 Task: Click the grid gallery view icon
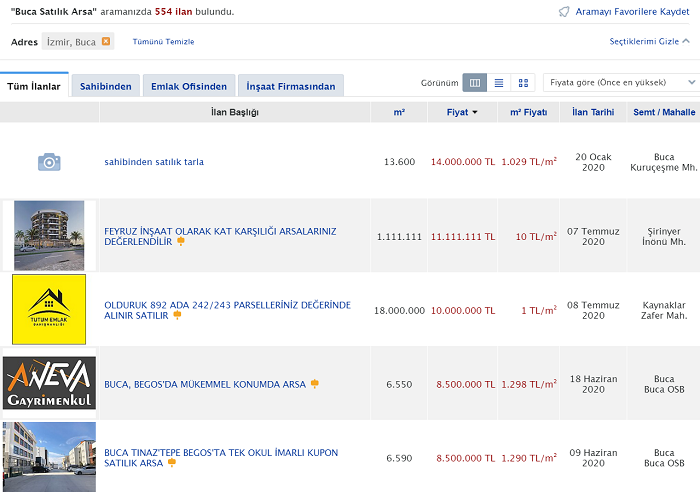point(523,83)
